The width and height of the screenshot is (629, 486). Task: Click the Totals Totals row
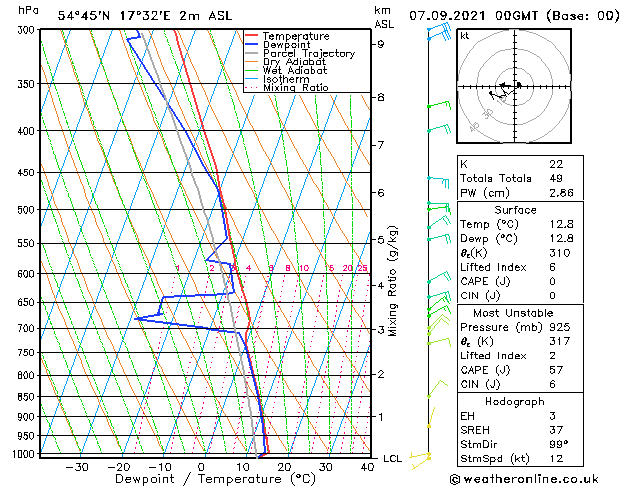(x=520, y=178)
